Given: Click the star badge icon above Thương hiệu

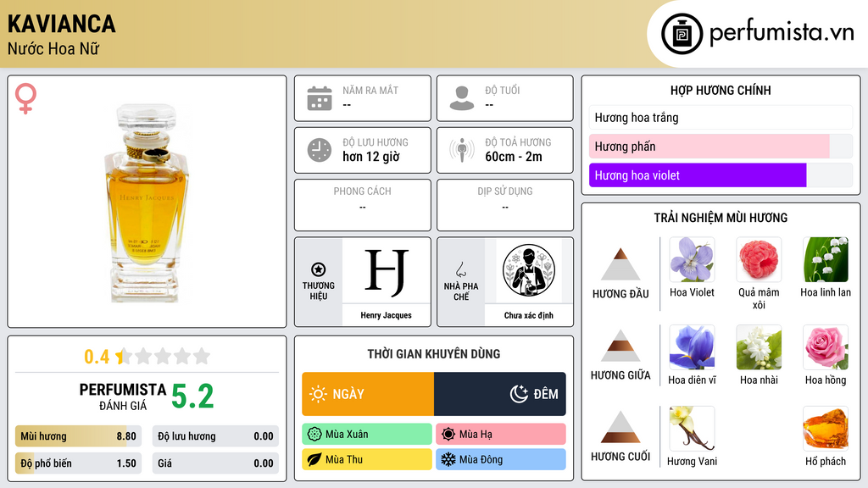Looking at the screenshot, I should 319,269.
